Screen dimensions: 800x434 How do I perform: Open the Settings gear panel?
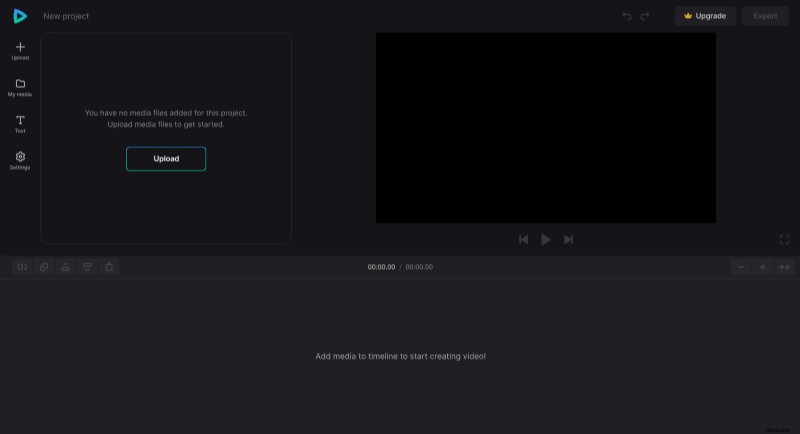pyautogui.click(x=20, y=160)
